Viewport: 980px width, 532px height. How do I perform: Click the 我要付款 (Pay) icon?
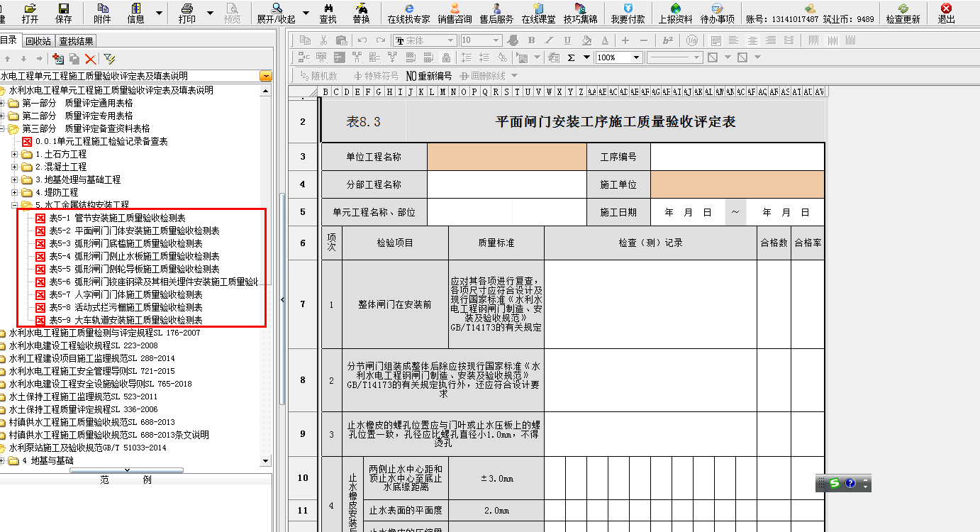point(628,13)
